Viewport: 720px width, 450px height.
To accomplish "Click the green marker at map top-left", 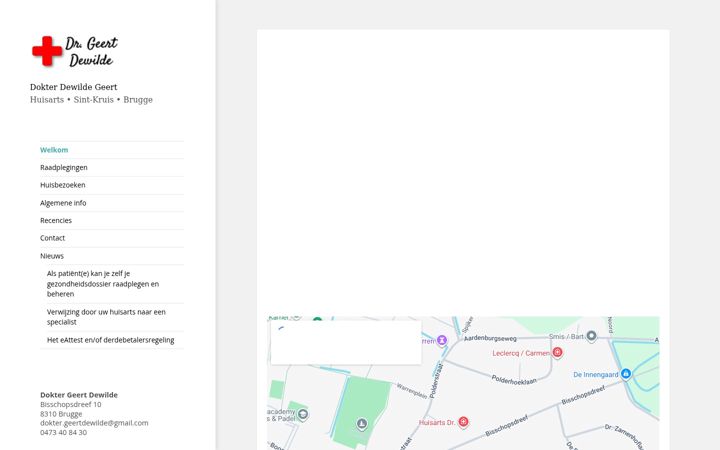I will [317, 320].
